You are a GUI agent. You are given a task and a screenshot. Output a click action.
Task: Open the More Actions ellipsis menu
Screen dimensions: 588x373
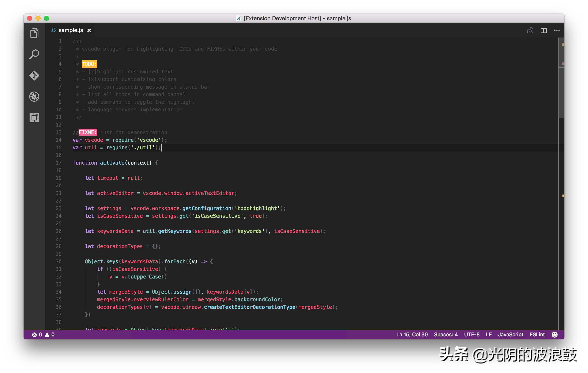[557, 30]
